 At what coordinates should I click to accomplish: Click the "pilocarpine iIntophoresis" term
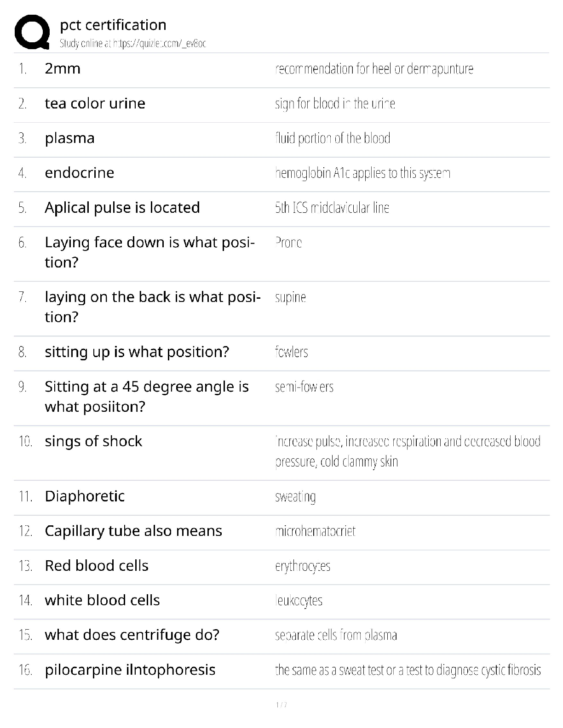(x=130, y=670)
